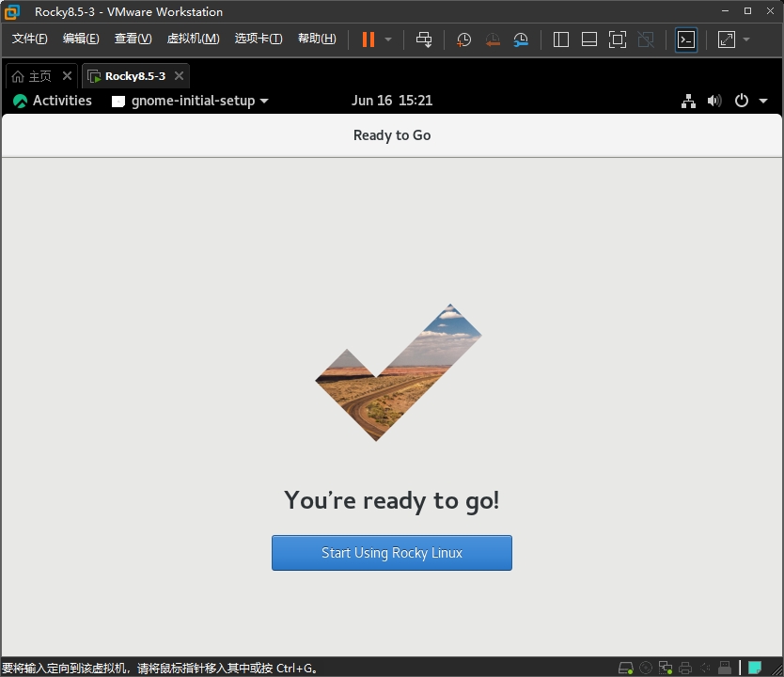This screenshot has height=677, width=784.
Task: Open the console view icon
Action: 685,39
